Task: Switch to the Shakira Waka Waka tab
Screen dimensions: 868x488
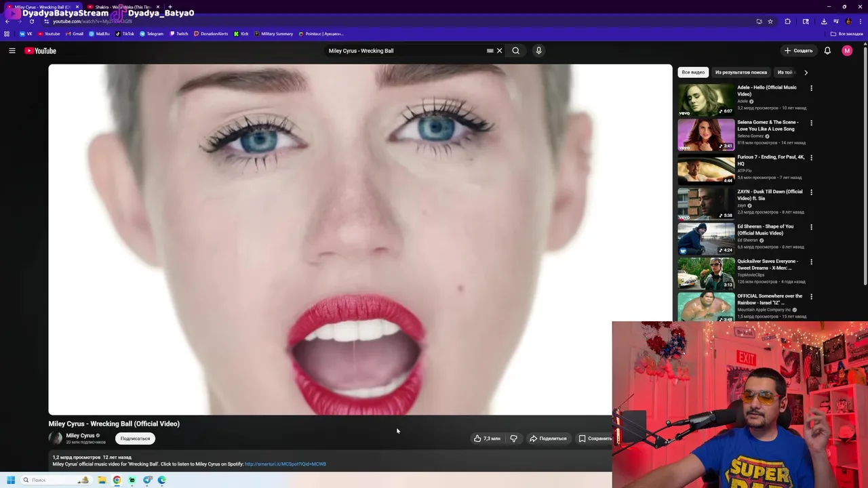Action: click(122, 7)
